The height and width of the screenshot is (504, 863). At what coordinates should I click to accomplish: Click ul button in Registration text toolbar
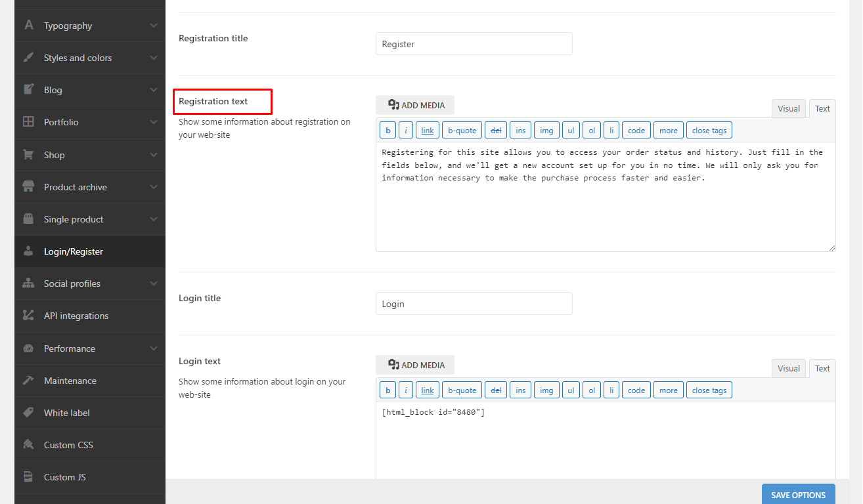coord(571,131)
